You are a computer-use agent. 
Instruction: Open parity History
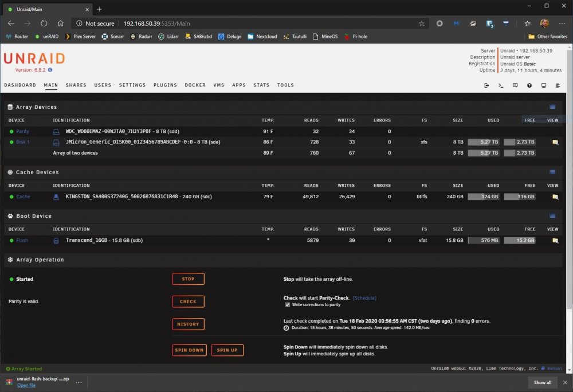click(x=188, y=324)
